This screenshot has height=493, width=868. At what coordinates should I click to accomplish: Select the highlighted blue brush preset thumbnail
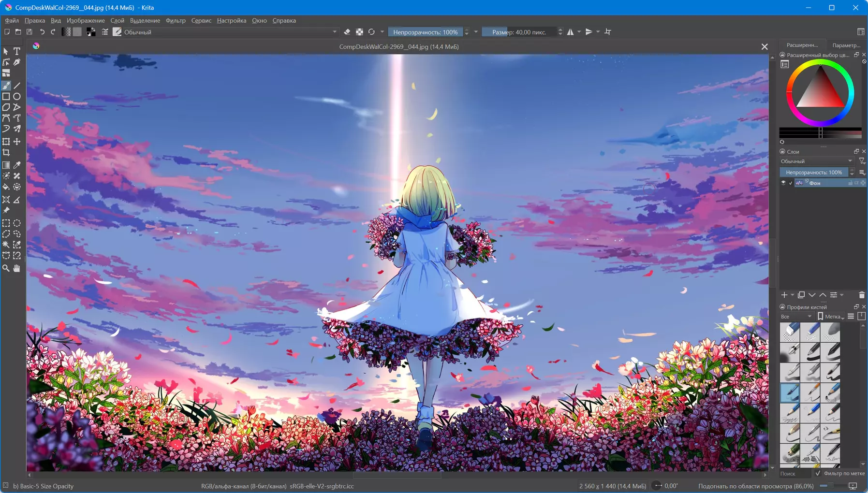(790, 393)
